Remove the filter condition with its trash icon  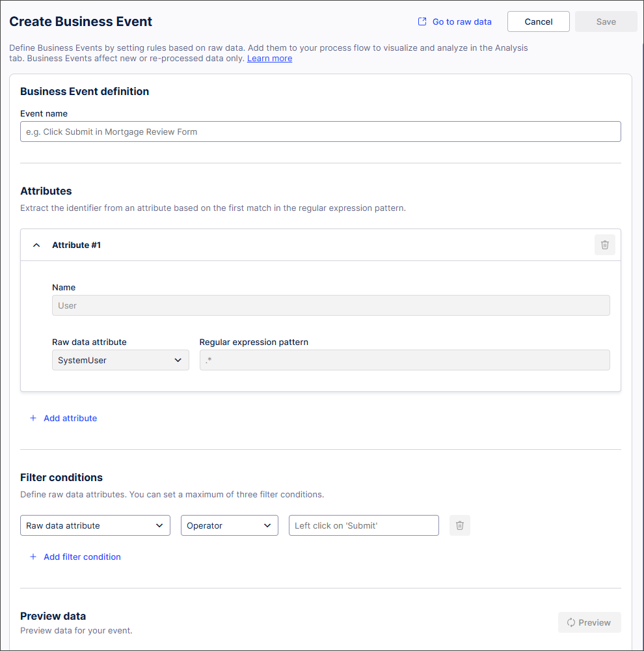(x=459, y=525)
